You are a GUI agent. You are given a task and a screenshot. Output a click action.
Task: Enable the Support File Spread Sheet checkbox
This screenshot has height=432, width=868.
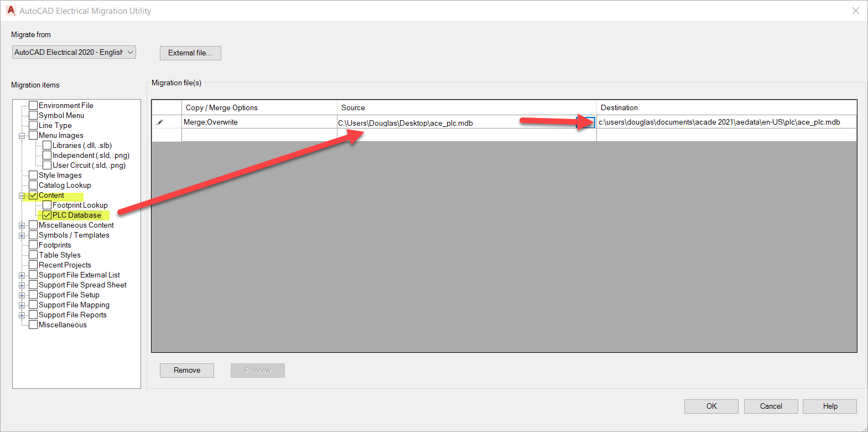tap(33, 285)
